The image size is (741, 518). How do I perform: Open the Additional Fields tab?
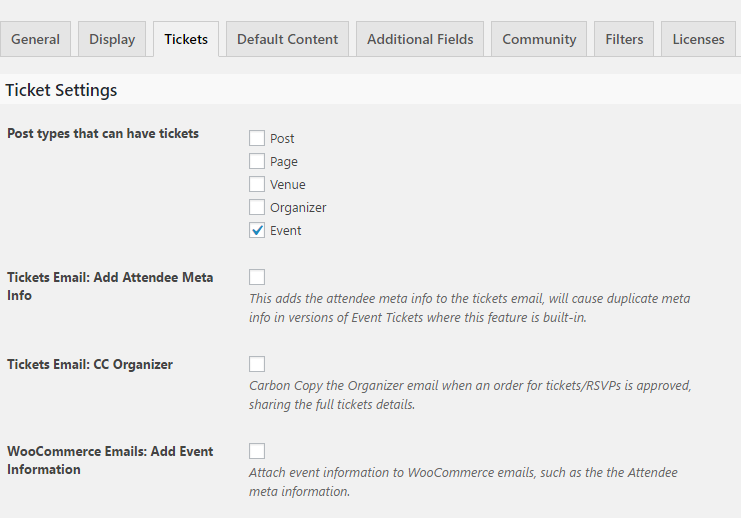coord(420,39)
